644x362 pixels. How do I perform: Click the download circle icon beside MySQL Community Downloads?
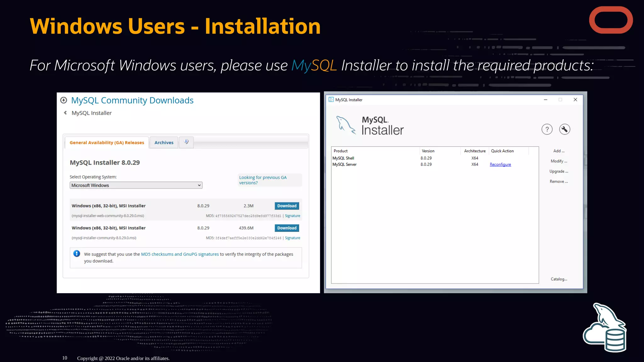coord(64,100)
